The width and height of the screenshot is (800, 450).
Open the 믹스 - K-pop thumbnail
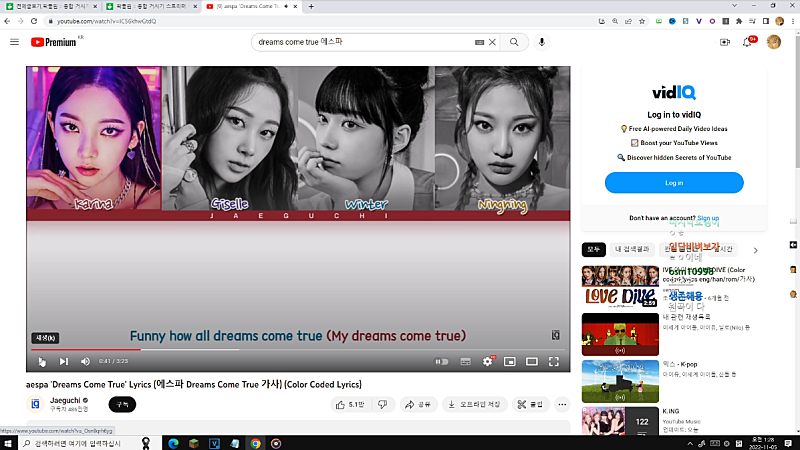(620, 381)
